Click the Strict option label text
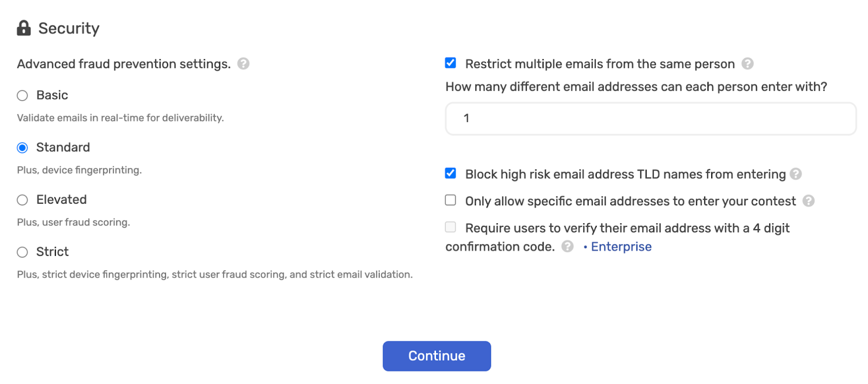The image size is (868, 384). click(52, 252)
